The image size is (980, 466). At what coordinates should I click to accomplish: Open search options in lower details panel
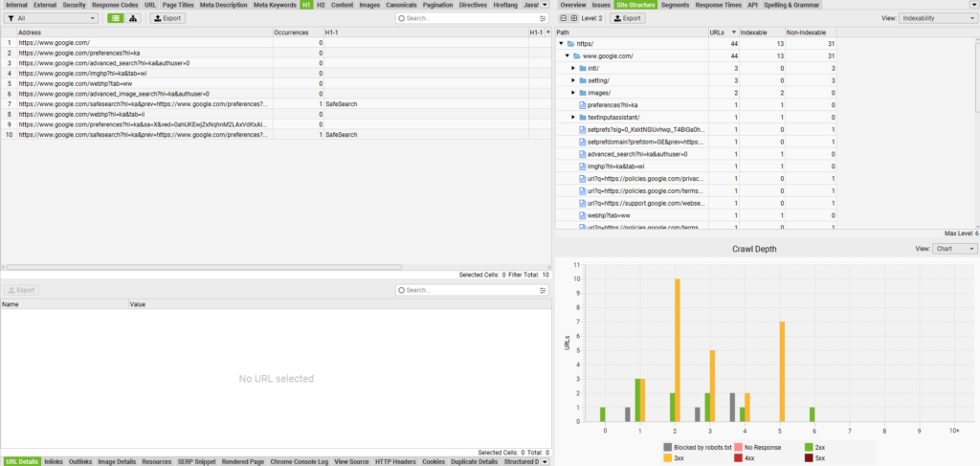(x=542, y=291)
